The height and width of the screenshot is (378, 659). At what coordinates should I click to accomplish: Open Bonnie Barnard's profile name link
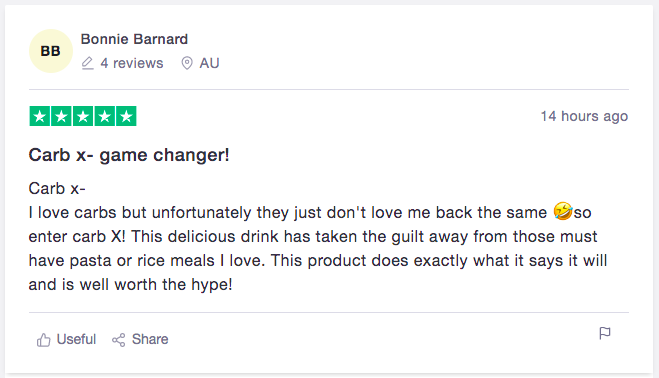tap(134, 39)
